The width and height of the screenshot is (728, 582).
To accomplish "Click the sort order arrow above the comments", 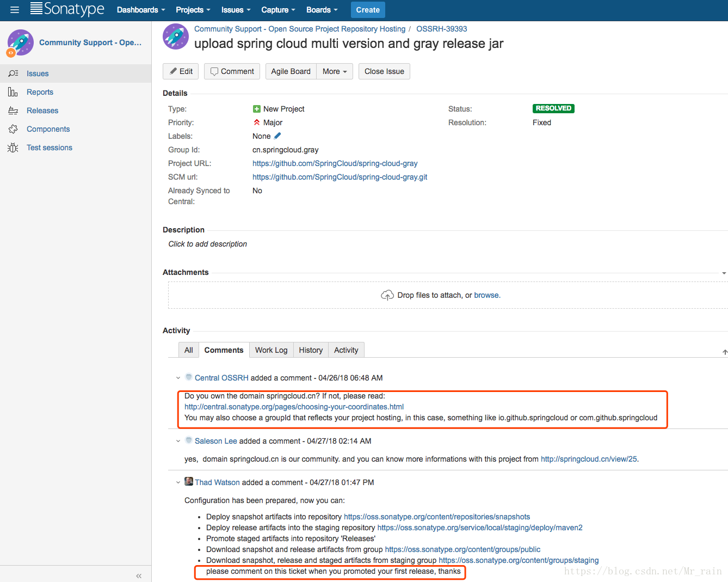I will tap(725, 352).
